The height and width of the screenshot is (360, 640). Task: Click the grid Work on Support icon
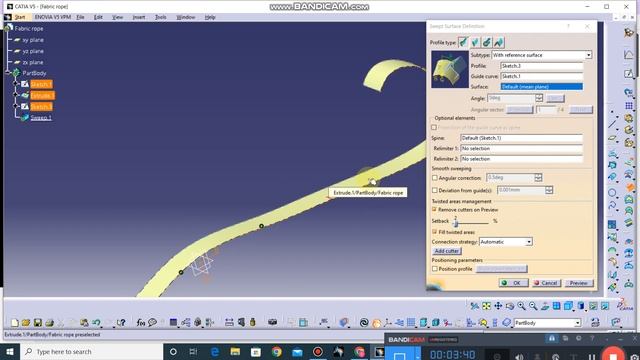coord(629,105)
